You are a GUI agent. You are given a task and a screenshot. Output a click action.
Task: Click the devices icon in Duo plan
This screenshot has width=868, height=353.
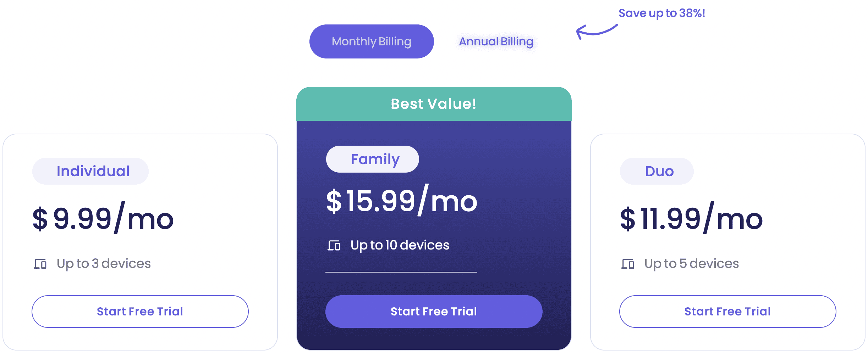point(628,264)
